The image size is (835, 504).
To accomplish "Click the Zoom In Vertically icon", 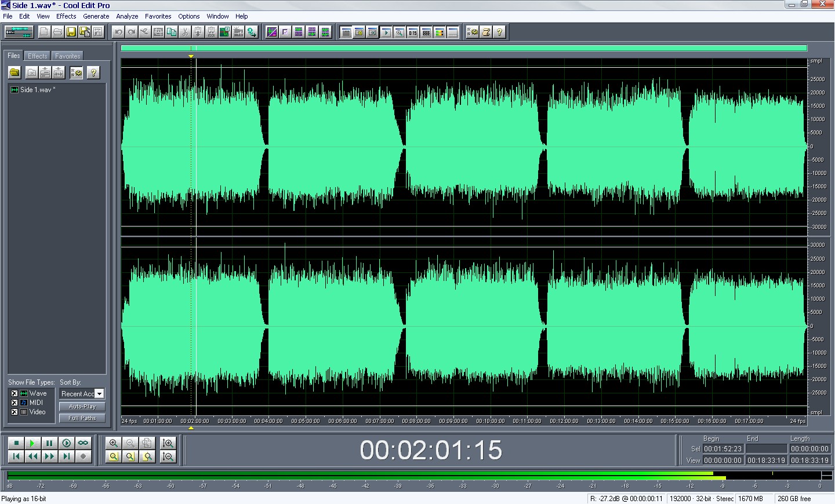I will [x=168, y=443].
